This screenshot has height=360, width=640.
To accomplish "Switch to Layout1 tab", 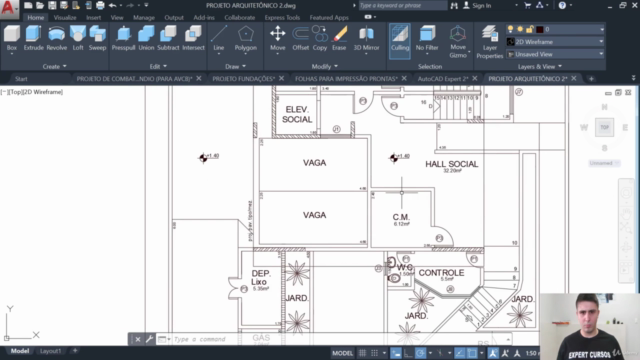I will pyautogui.click(x=50, y=351).
